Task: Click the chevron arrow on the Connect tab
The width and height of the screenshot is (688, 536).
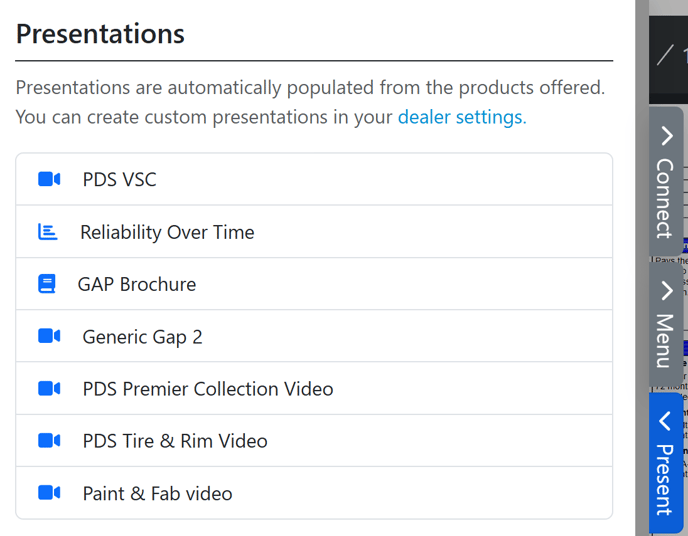Action: [666, 137]
